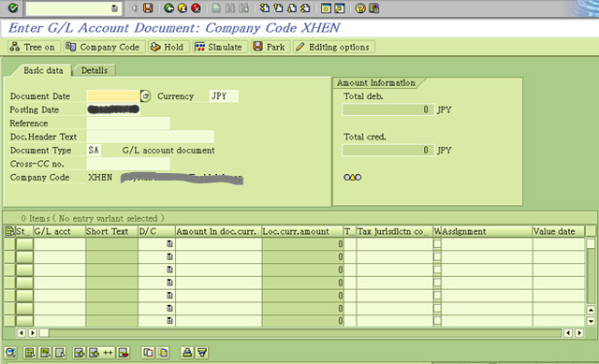Click the Copy Row icon
599x364 pixels.
coord(148,353)
